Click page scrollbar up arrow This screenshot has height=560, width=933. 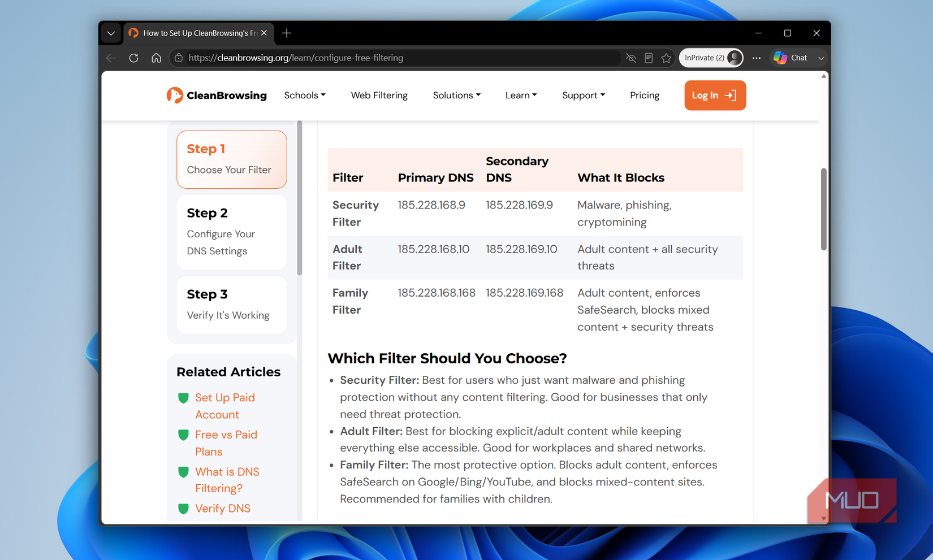(x=824, y=76)
